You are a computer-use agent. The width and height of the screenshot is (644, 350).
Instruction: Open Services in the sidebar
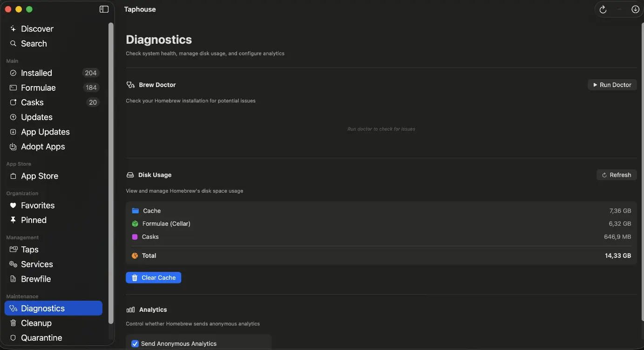pyautogui.click(x=54, y=264)
